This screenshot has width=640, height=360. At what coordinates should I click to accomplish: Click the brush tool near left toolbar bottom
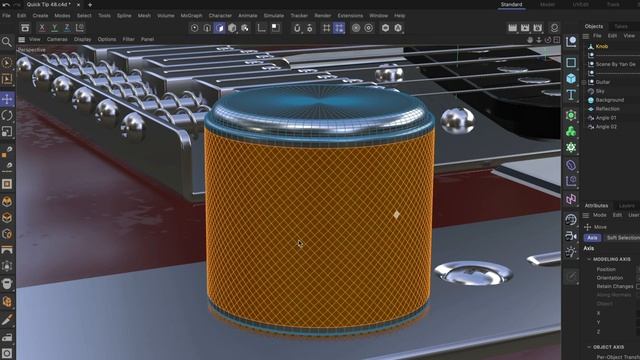coord(7,320)
